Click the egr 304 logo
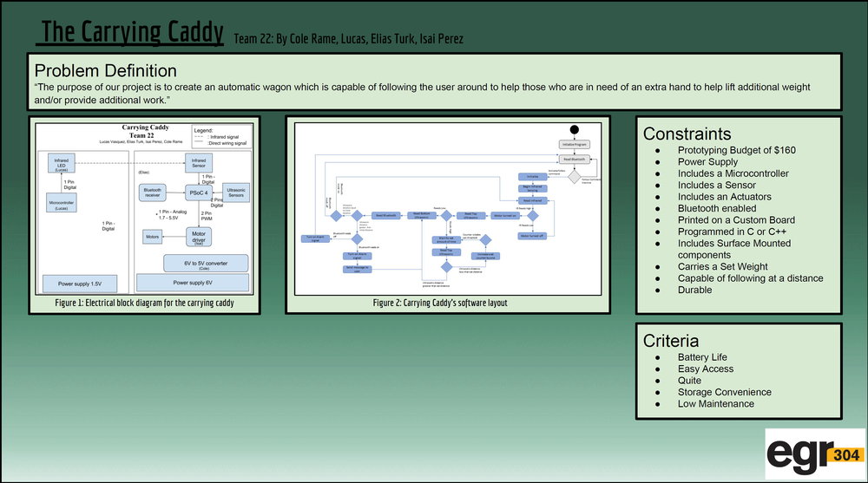The image size is (868, 483). 815,454
